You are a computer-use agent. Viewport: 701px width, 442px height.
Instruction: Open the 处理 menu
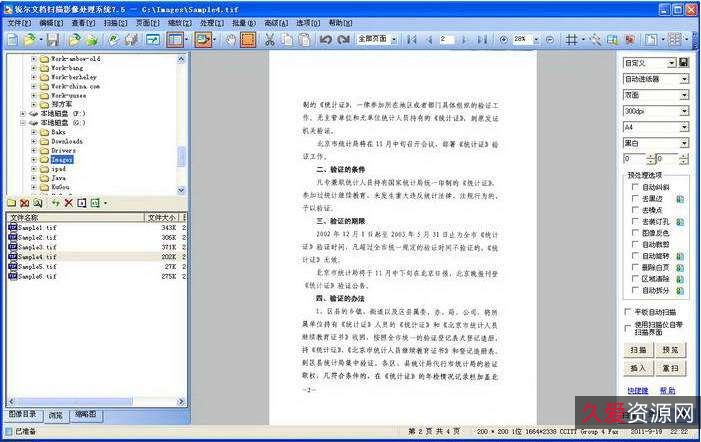211,22
